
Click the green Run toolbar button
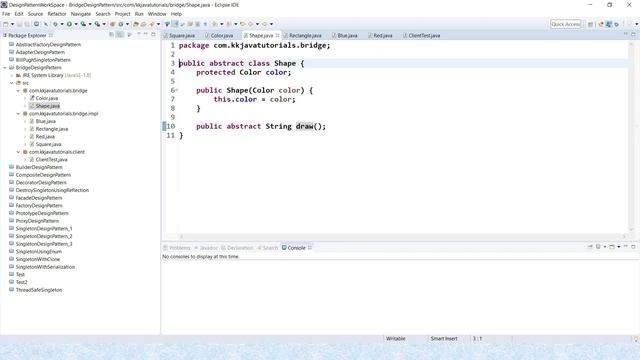point(69,24)
